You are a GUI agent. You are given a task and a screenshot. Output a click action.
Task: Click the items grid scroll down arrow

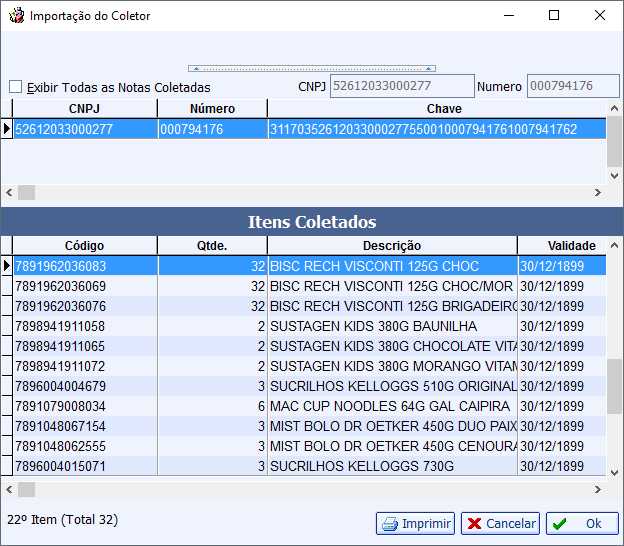tap(614, 473)
